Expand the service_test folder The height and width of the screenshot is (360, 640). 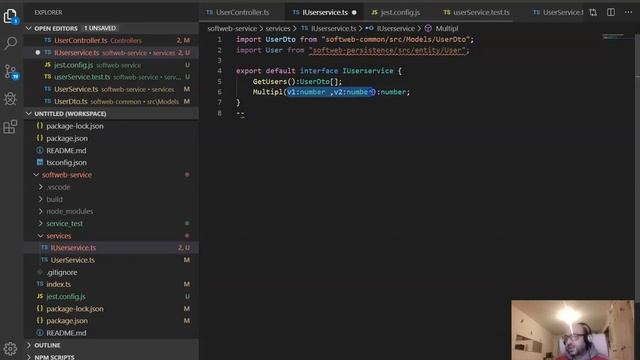click(40, 224)
